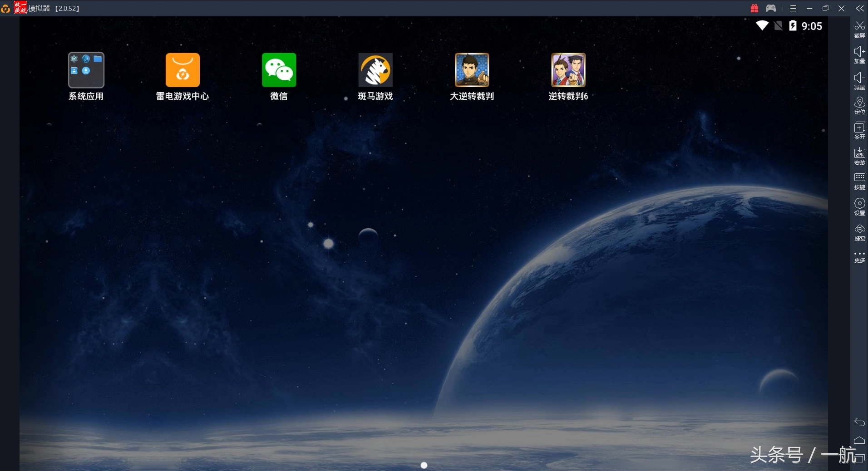Open the 定位 location tool
Screen dimensions: 868x471
(x=859, y=105)
